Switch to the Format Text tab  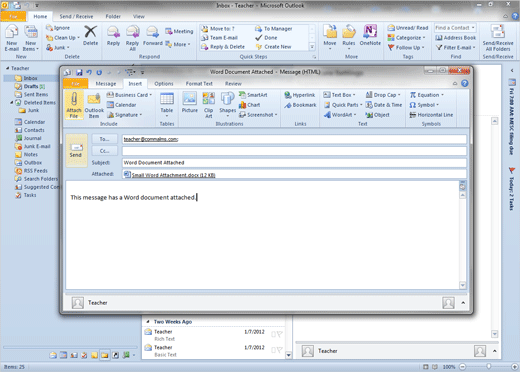point(199,84)
